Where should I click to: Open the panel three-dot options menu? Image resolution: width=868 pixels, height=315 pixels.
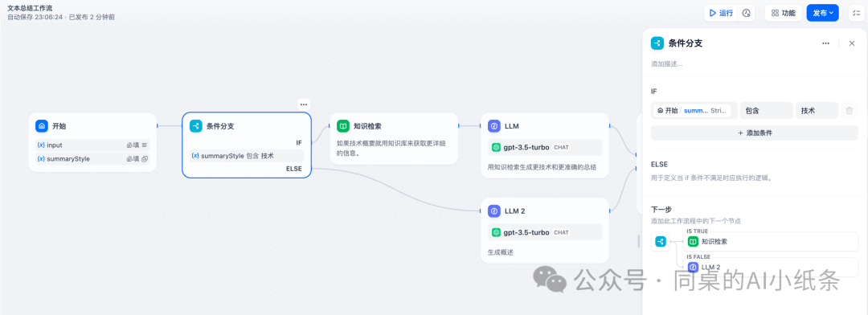point(825,43)
